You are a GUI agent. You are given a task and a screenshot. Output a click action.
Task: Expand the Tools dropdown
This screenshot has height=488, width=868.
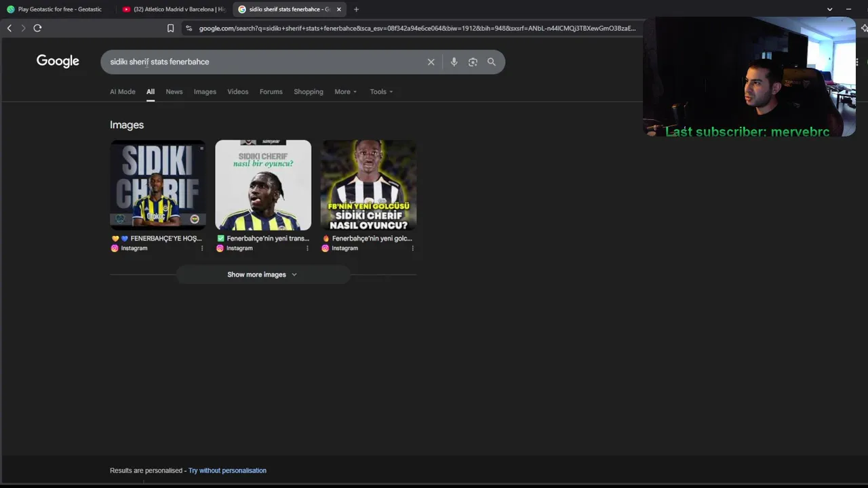[x=381, y=91]
